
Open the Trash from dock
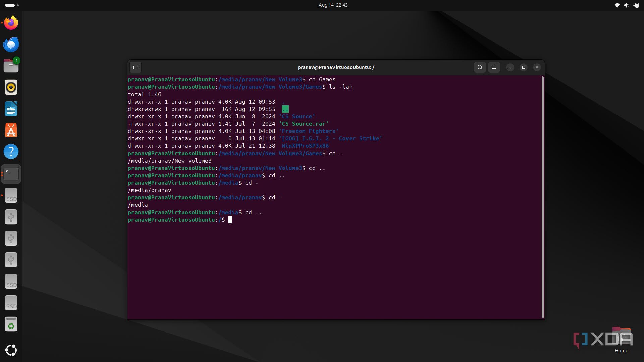(11, 324)
